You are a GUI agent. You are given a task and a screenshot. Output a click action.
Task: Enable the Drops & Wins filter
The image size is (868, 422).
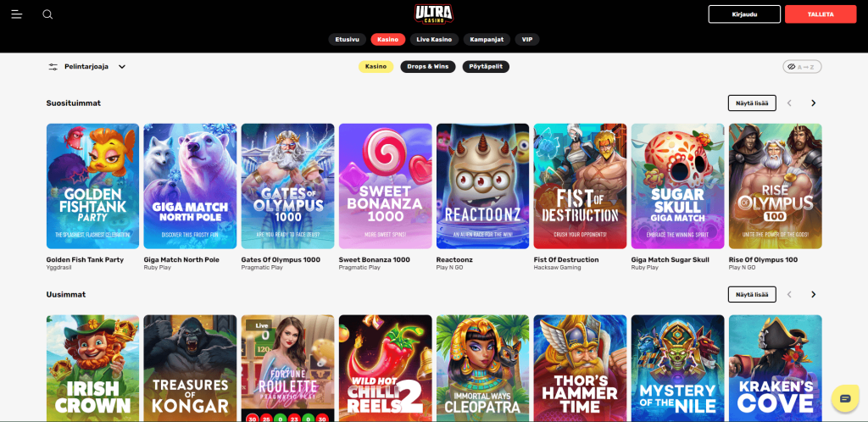coord(428,67)
